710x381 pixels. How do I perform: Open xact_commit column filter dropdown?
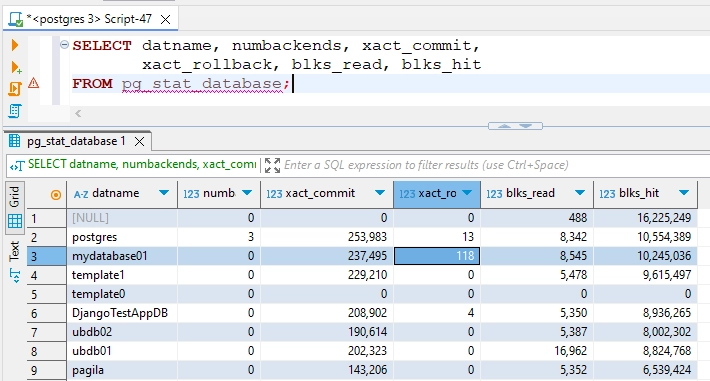(380, 193)
